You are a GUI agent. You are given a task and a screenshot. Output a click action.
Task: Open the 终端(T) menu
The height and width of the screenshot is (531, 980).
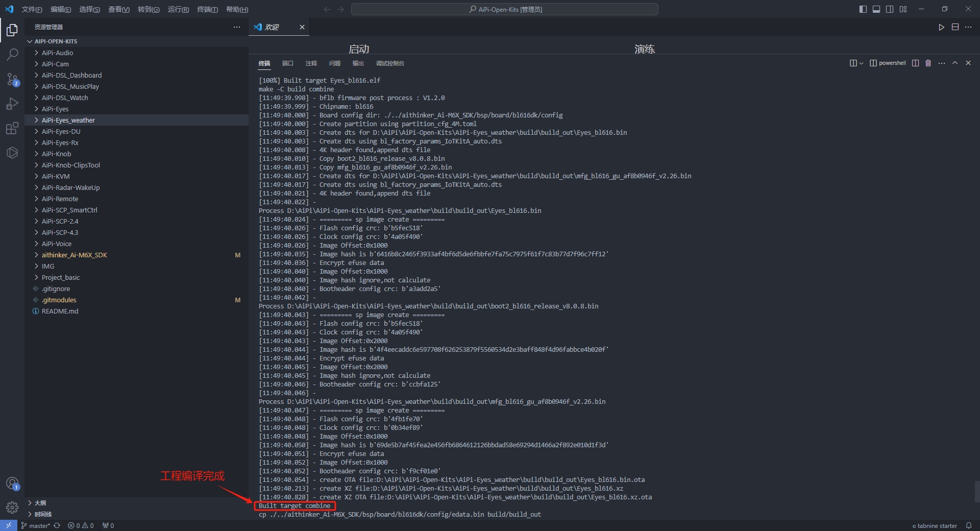click(208, 9)
